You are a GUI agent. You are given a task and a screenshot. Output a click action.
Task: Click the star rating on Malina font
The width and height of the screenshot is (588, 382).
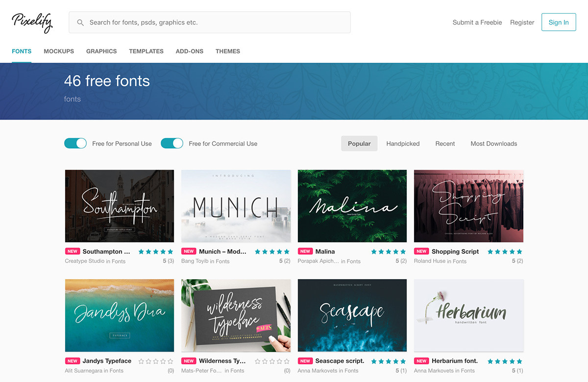[388, 251]
